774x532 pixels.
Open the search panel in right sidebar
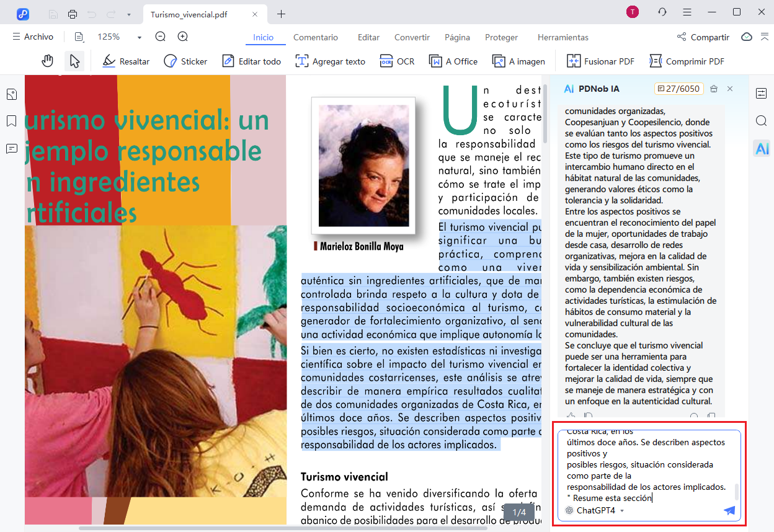point(762,121)
